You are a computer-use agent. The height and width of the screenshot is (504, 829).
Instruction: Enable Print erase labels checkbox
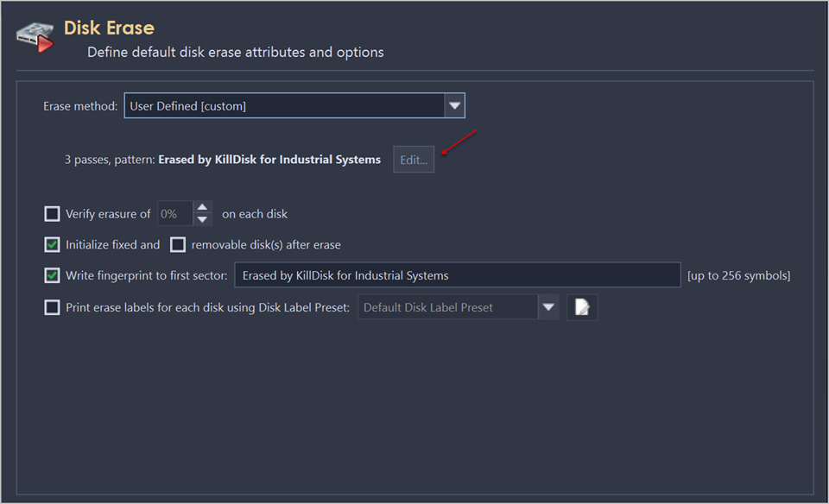[x=53, y=307]
